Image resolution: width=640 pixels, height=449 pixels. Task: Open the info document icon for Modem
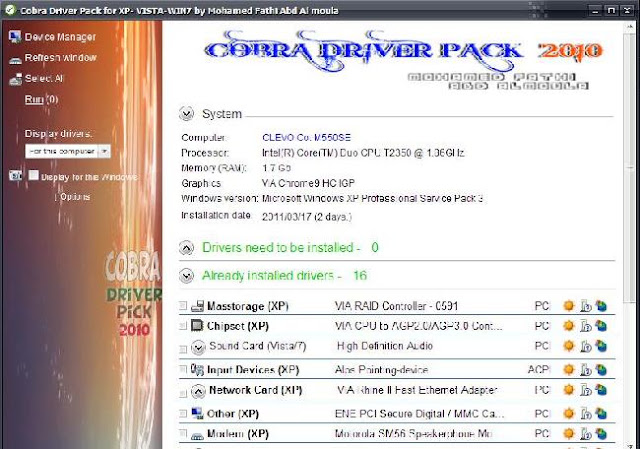click(x=586, y=433)
